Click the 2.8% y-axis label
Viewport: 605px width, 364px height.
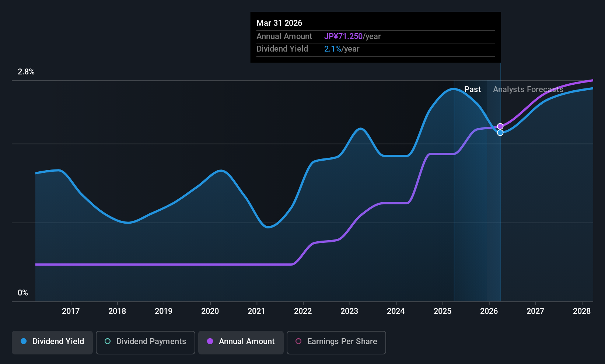26,72
